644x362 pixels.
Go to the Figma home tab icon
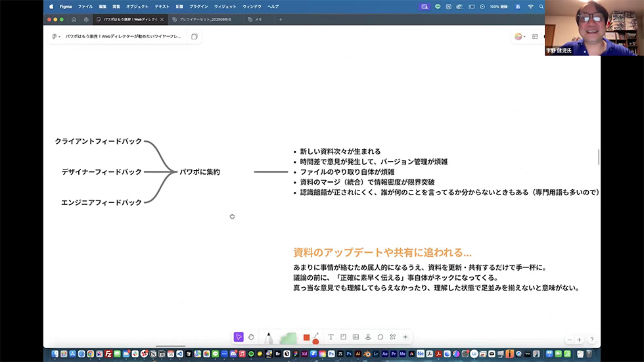coord(74,19)
